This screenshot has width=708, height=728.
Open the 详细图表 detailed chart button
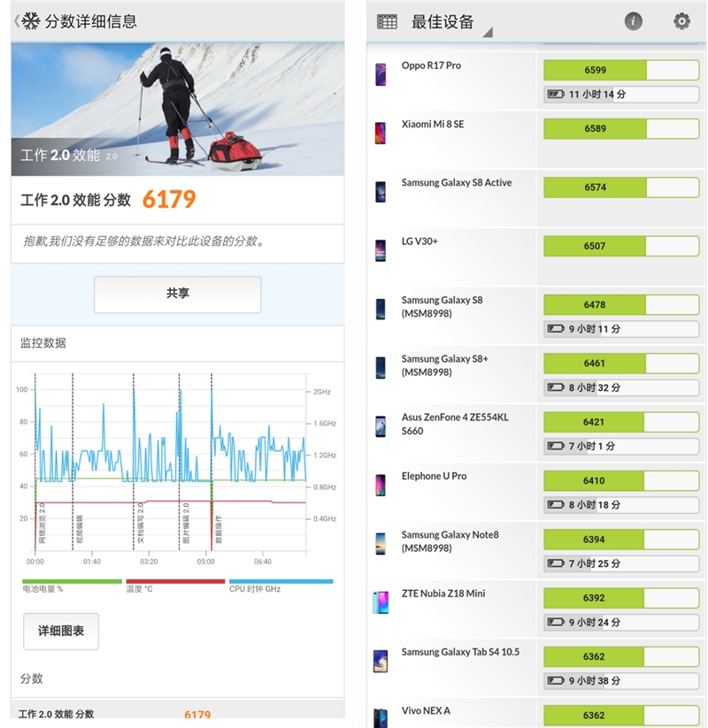[61, 631]
